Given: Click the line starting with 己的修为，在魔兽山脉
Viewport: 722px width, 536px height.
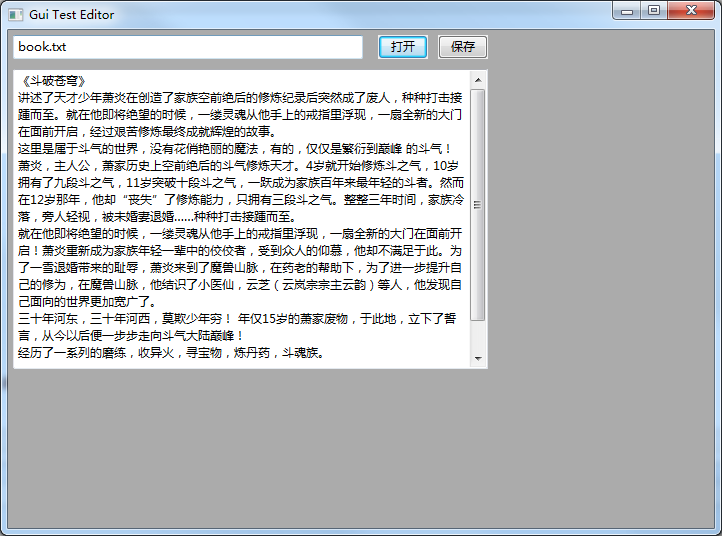Looking at the screenshot, I should (240, 285).
